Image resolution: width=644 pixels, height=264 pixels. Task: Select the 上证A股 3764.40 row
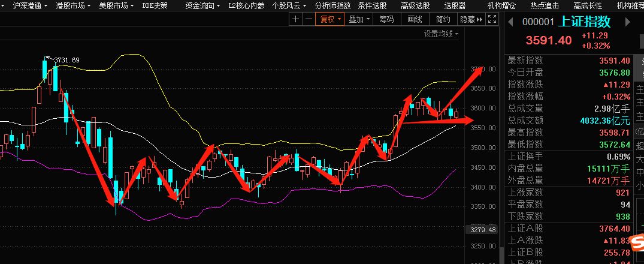pos(569,229)
